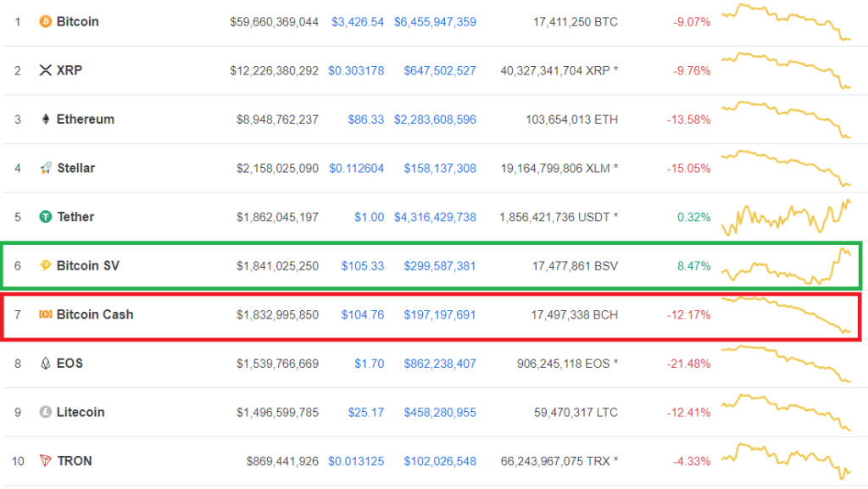The height and width of the screenshot is (489, 868).
Task: Select Bitcoin Cash market cap $1,832,995,850
Action: pyautogui.click(x=277, y=314)
